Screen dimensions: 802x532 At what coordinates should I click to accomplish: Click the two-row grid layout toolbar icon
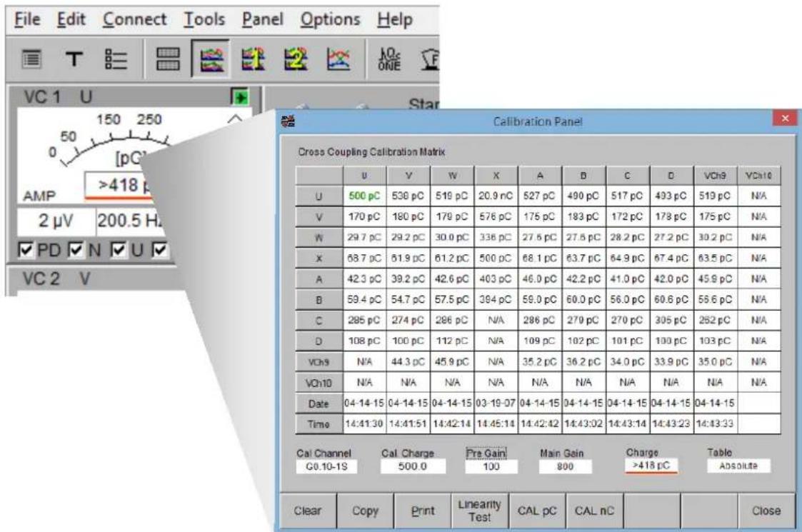[x=168, y=59]
